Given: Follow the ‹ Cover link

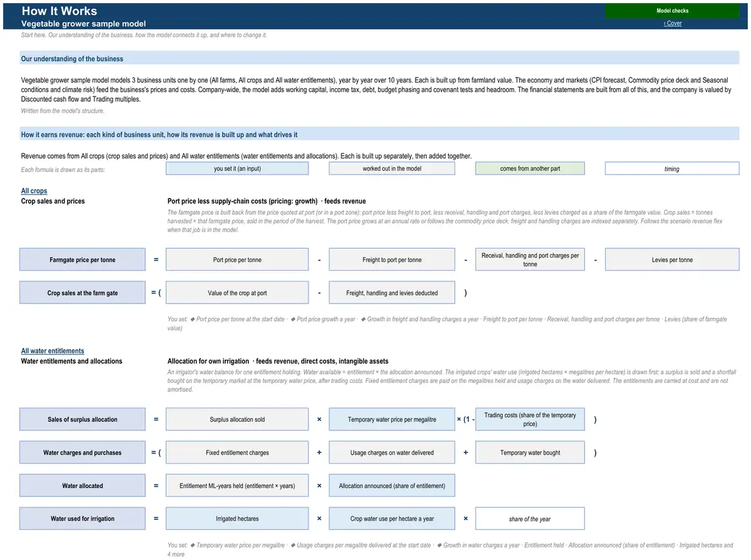Looking at the screenshot, I should [673, 23].
